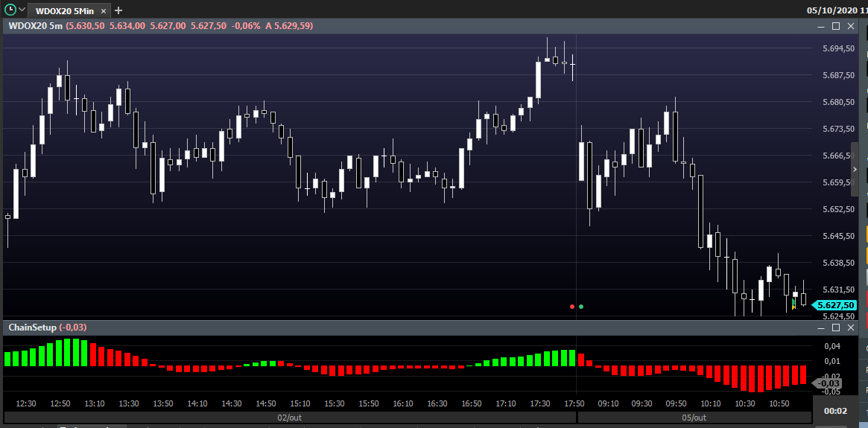
Task: Select the WDOX20 5Min tab
Action: (65, 10)
